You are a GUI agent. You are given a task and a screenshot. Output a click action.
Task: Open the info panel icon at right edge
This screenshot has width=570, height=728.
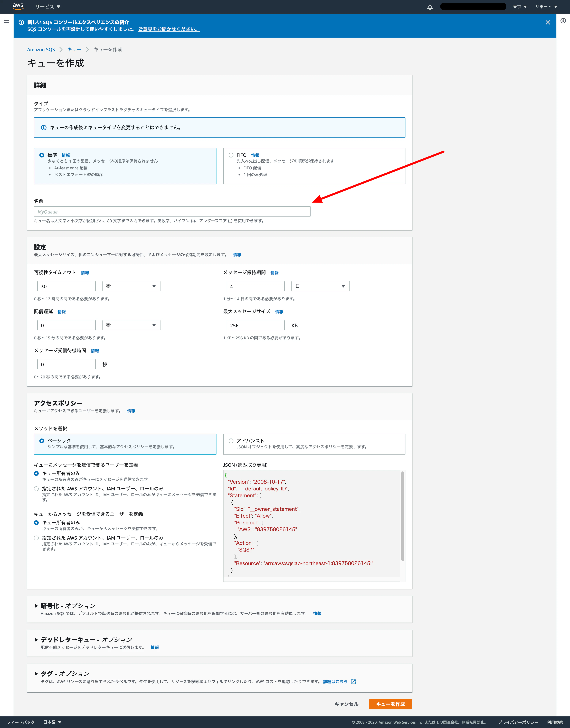point(563,21)
